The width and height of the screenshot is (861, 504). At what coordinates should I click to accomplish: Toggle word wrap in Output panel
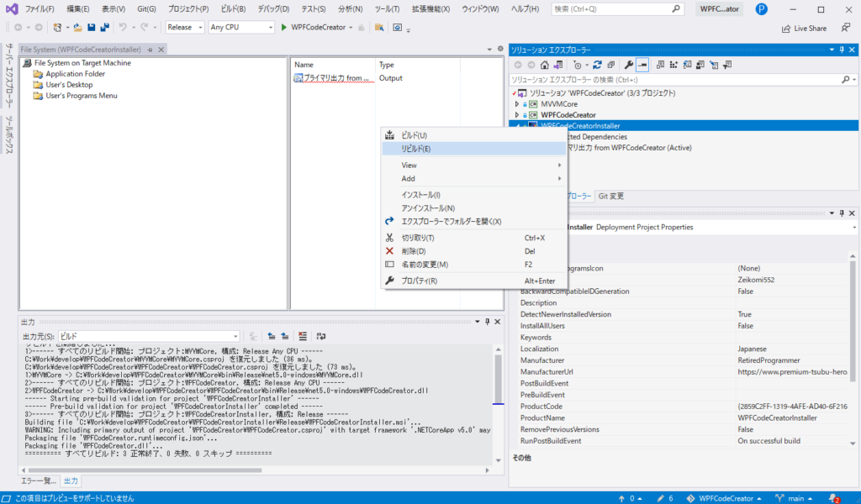click(x=321, y=336)
